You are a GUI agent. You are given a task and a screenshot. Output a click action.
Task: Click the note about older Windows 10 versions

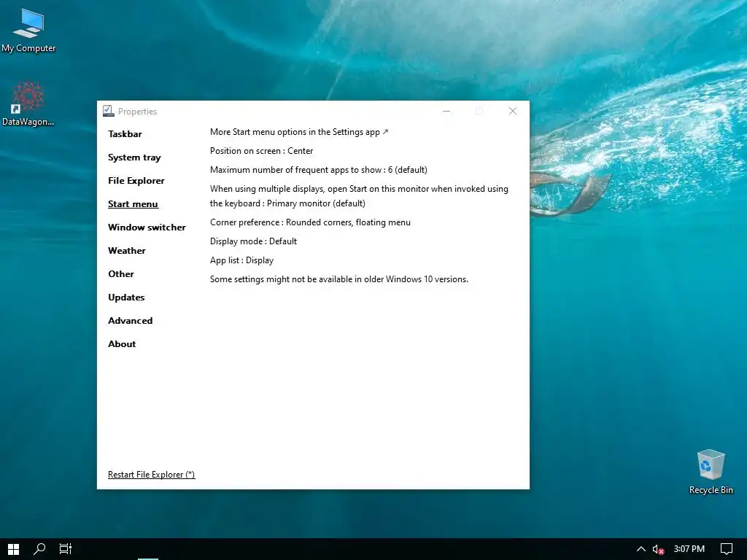(x=339, y=279)
